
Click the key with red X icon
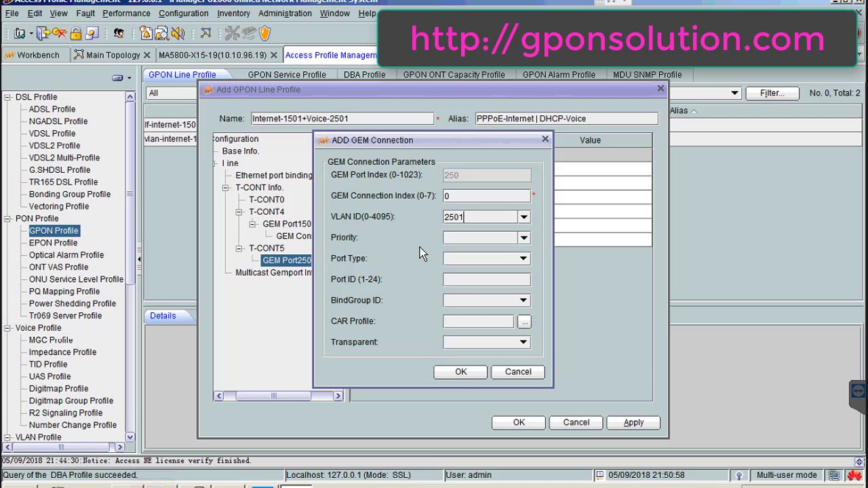click(x=59, y=33)
